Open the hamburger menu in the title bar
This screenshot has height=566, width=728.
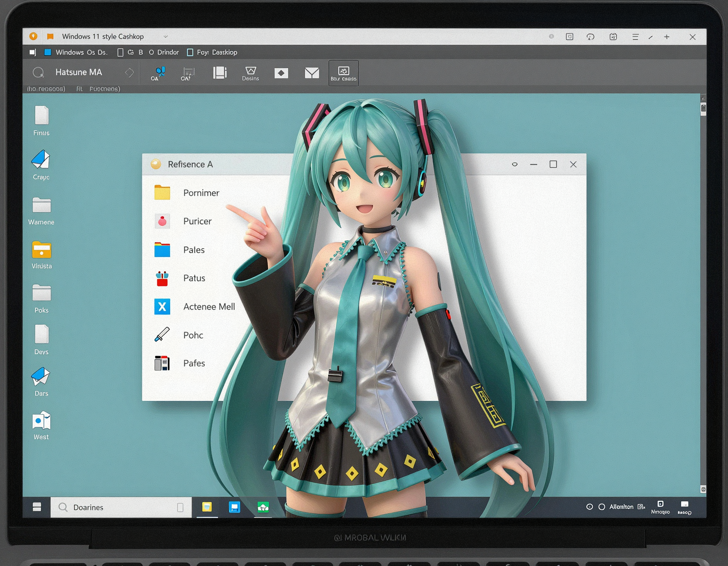[635, 37]
